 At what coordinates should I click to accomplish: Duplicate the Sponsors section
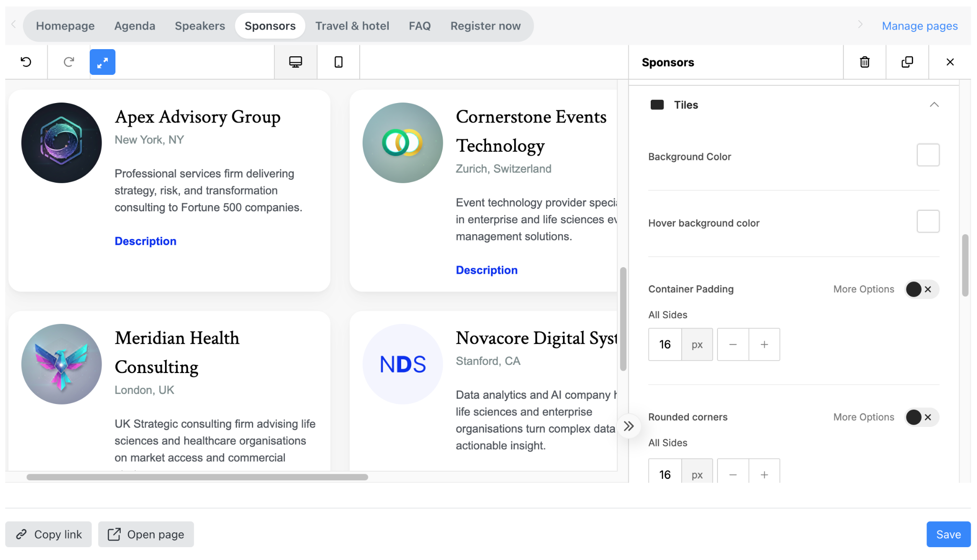907,62
